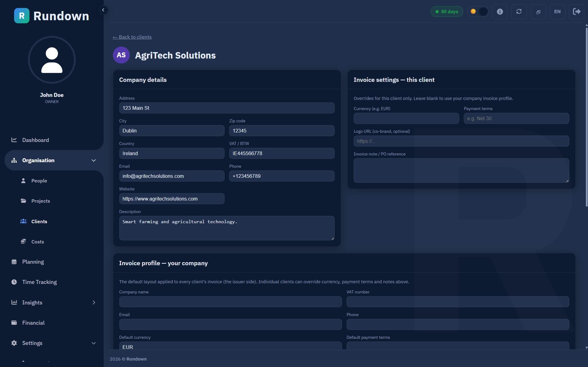Click the People person icon
The width and height of the screenshot is (588, 367).
pyautogui.click(x=23, y=181)
